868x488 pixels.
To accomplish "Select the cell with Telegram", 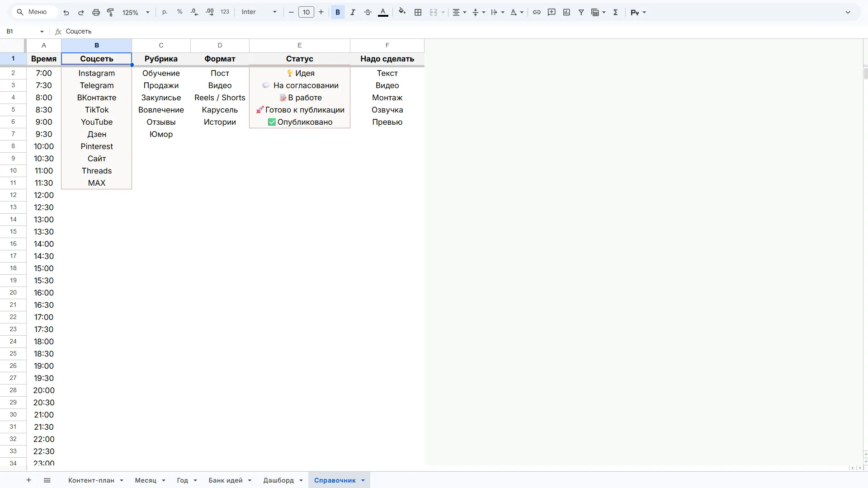I will 97,85.
